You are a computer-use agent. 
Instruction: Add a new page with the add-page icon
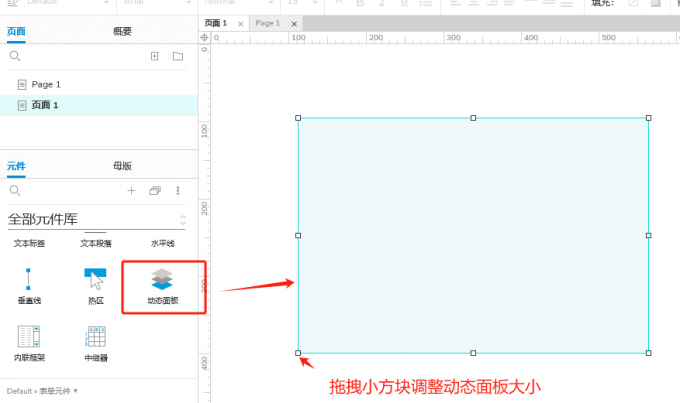click(x=154, y=56)
